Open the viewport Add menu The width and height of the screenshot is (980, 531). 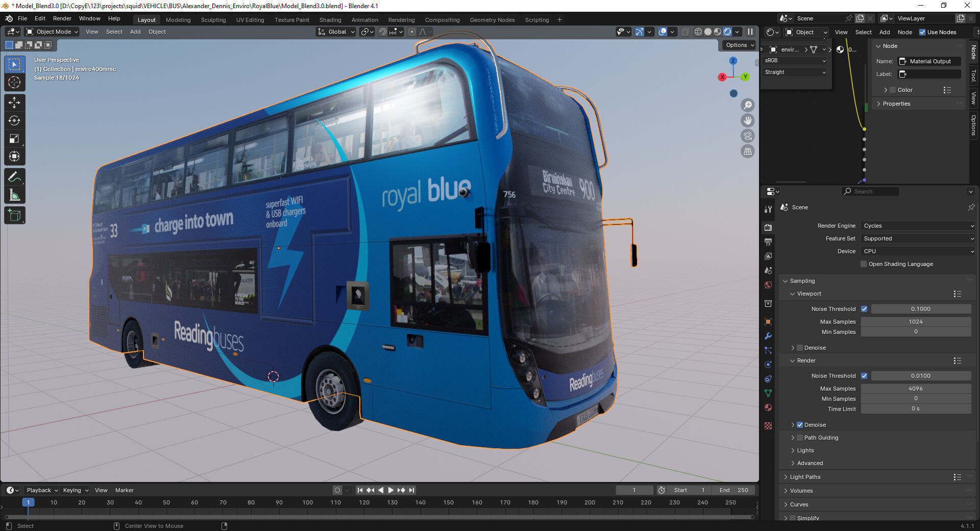[135, 32]
